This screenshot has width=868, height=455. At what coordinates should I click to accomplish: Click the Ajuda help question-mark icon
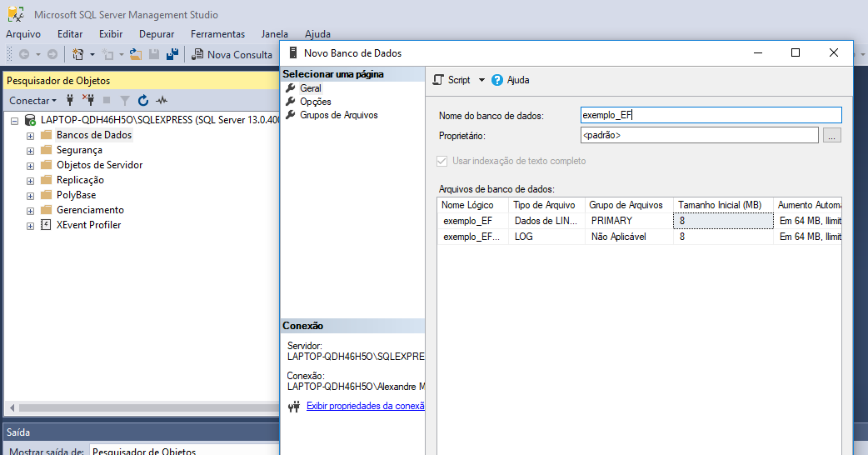tap(497, 80)
